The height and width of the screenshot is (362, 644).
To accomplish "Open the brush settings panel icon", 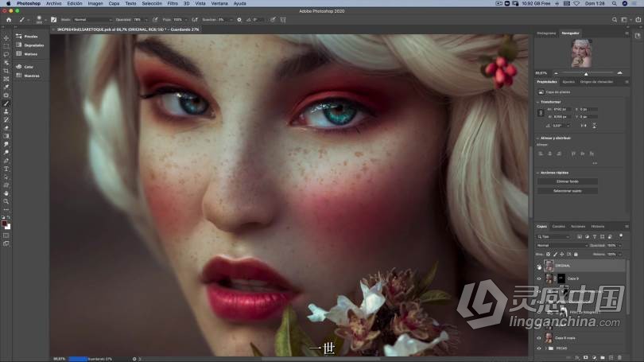I will coord(53,20).
